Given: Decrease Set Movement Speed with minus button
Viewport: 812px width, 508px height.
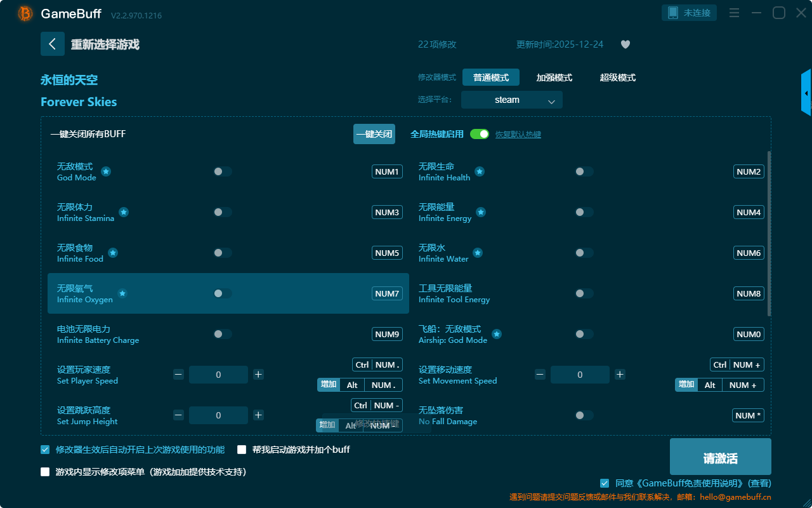Looking at the screenshot, I should tap(540, 375).
